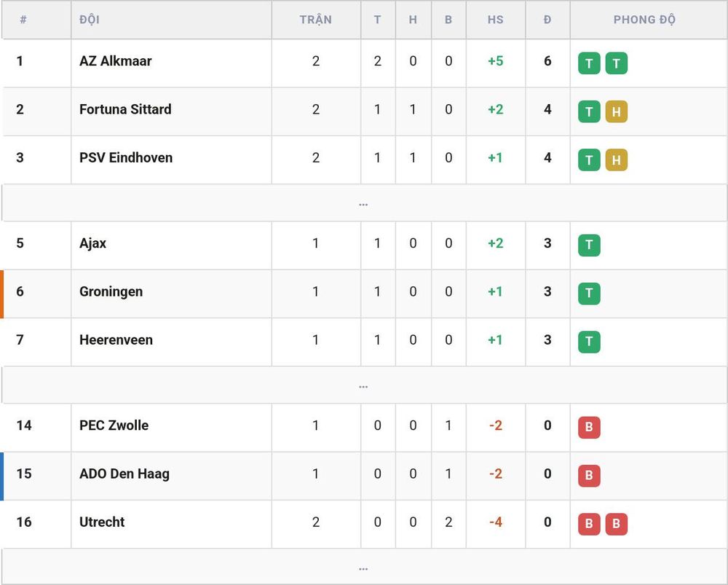Click Groningen's green T form badge

(x=589, y=294)
